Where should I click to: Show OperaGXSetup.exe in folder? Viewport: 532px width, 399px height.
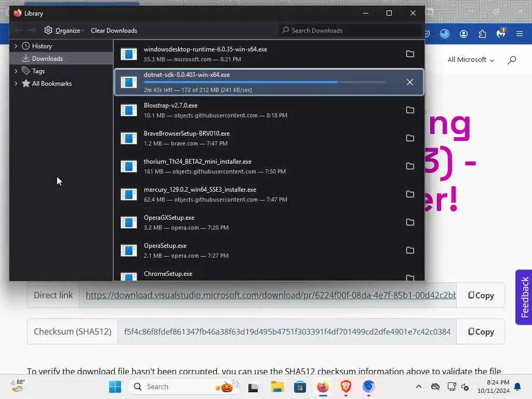(410, 222)
